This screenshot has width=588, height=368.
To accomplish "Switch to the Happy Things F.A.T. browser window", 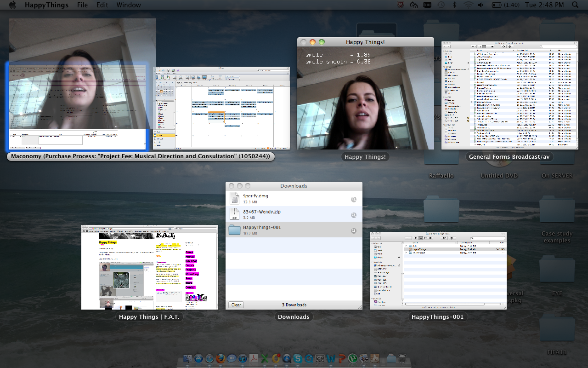I will tap(149, 267).
